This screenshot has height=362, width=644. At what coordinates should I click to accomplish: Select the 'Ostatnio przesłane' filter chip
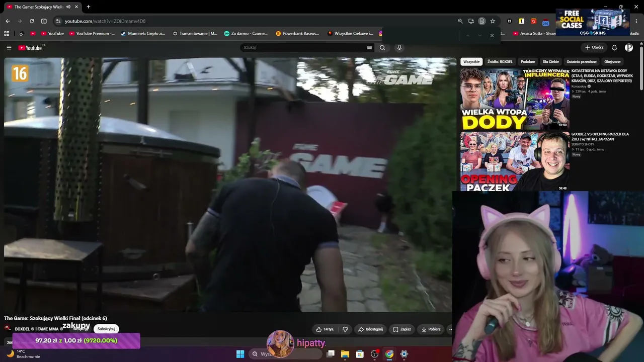pos(582,62)
